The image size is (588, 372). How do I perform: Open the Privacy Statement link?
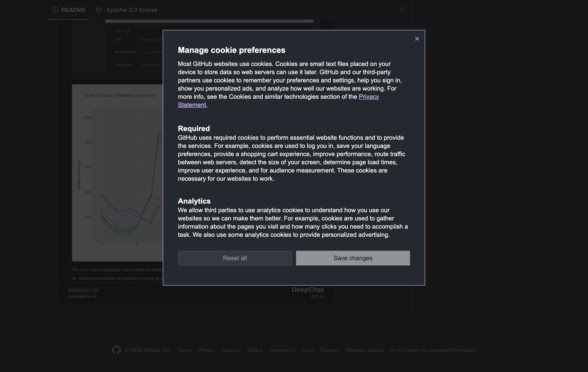(368, 97)
